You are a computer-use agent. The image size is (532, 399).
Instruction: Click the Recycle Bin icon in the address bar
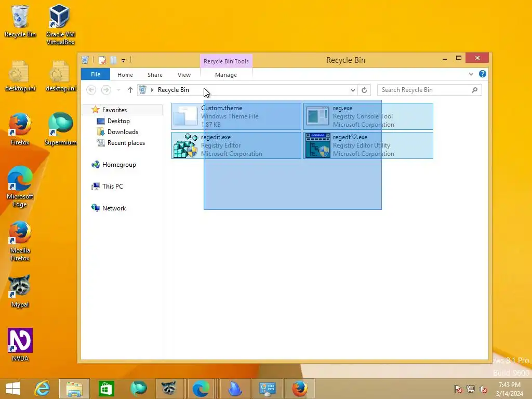(x=142, y=90)
